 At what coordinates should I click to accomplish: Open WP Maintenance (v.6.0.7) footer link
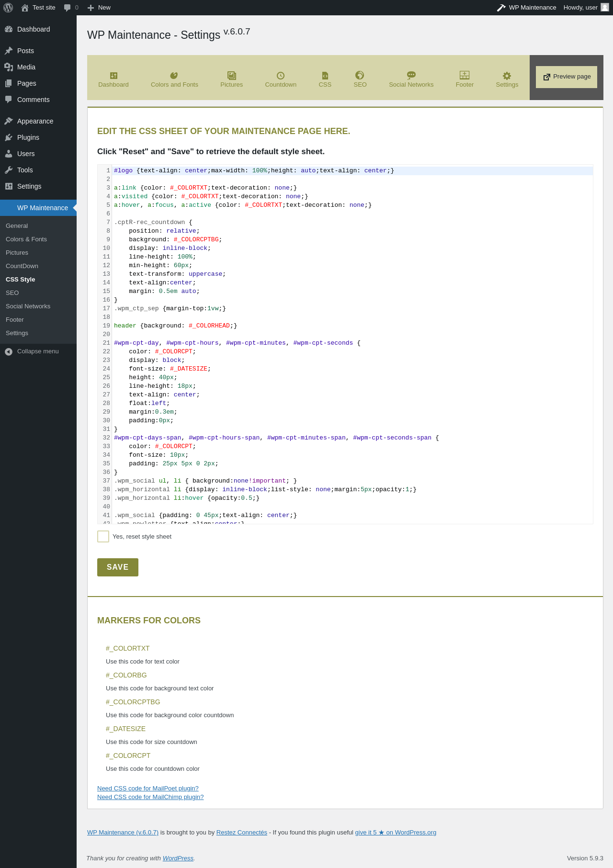tap(123, 833)
